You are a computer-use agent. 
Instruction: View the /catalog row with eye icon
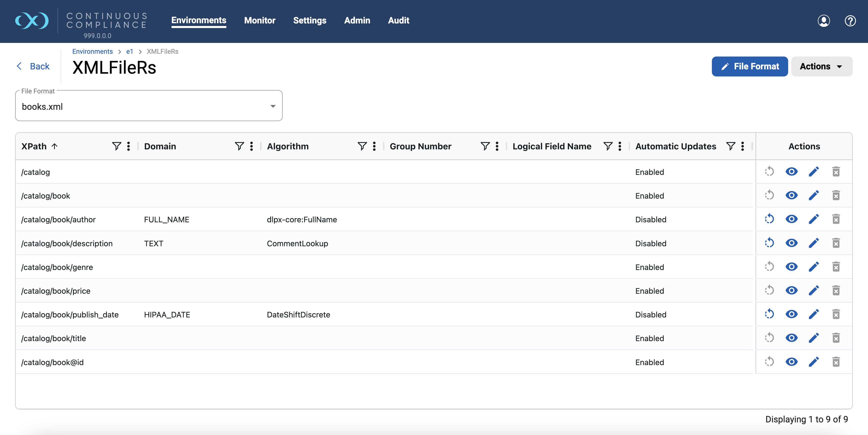pos(791,172)
